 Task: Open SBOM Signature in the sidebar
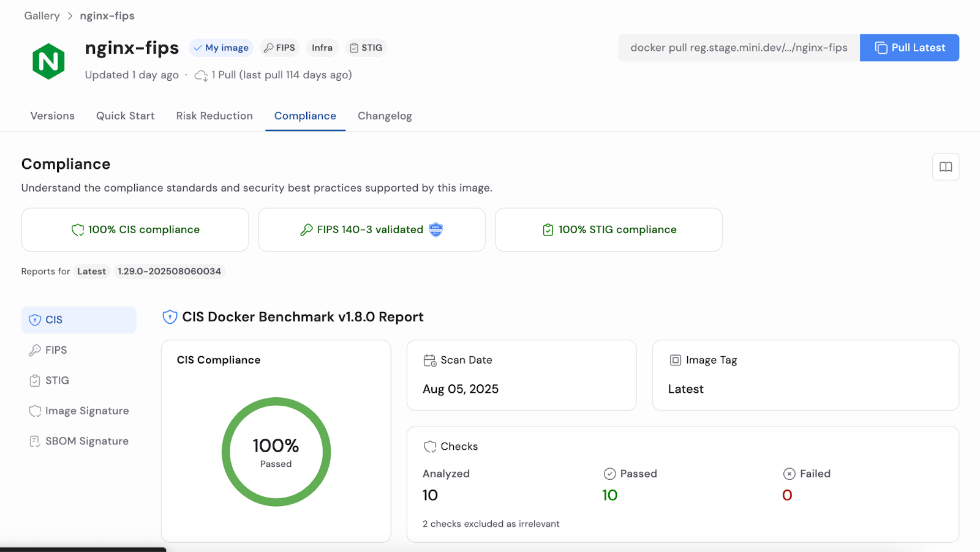pos(79,441)
